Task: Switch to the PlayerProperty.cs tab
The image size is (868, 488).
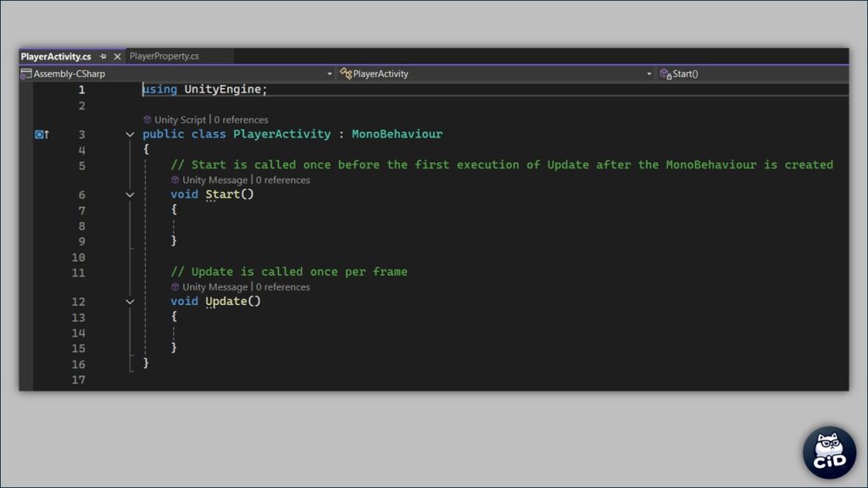Action: (x=164, y=57)
